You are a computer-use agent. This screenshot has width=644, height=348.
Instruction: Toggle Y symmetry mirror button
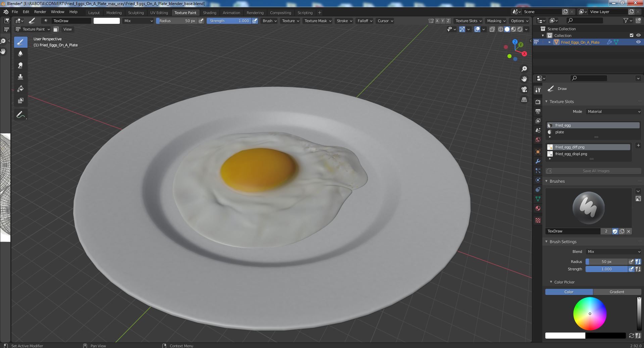pyautogui.click(x=442, y=21)
